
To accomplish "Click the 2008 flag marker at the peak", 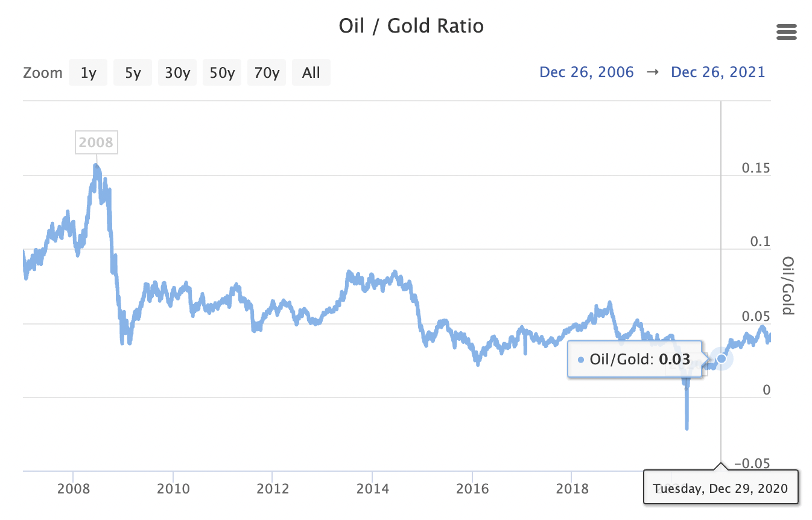I will (96, 142).
